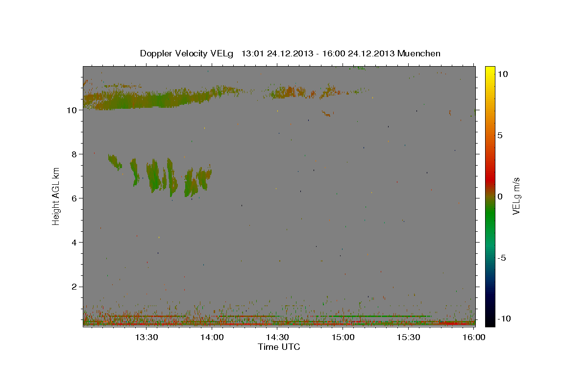
Task: Click the 'Muenchen' location in the title
Action: (x=419, y=53)
